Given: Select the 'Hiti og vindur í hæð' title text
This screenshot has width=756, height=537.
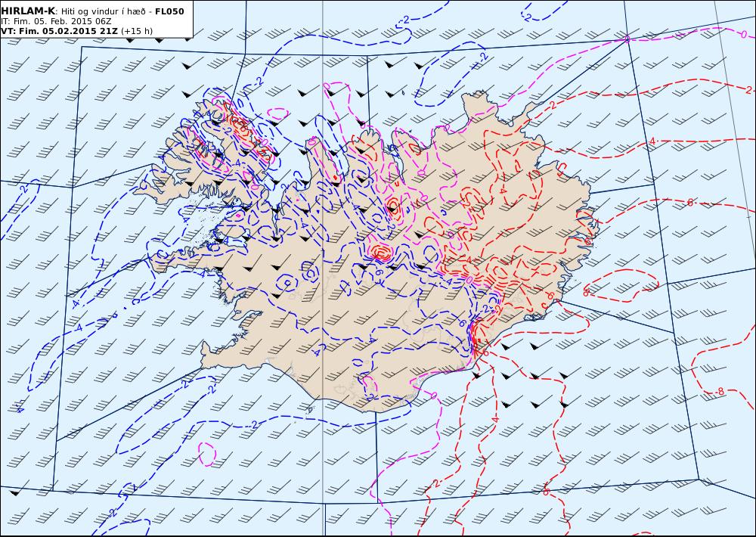Looking at the screenshot, I should [103, 11].
